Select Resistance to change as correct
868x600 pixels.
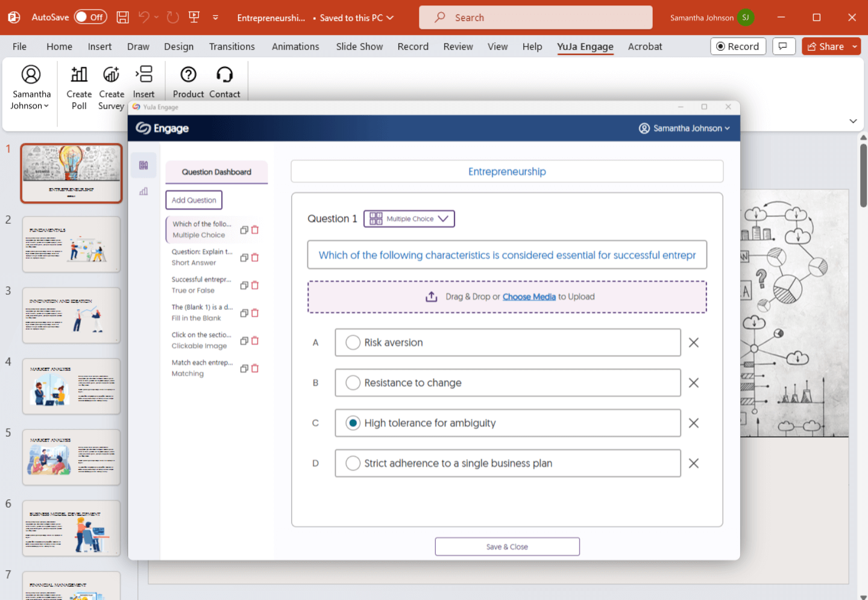(353, 382)
